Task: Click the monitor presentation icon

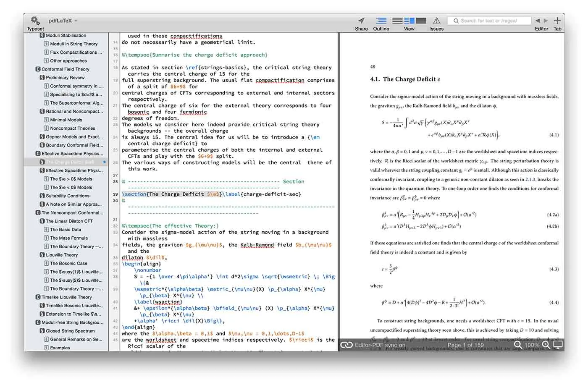Action: point(558,345)
